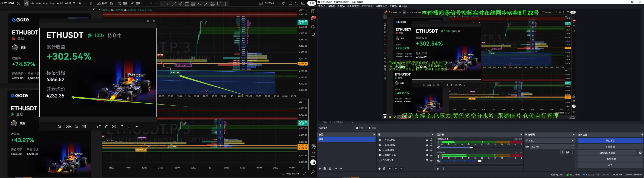This screenshot has height=178, width=644.
Task: Open the OBS 工具(T) menu
Action: tap(393, 6)
